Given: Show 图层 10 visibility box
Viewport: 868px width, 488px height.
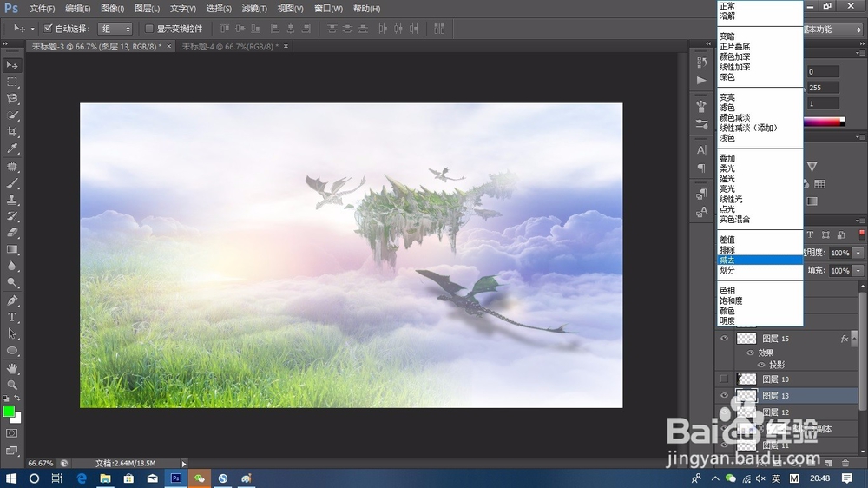Looking at the screenshot, I should pyautogui.click(x=724, y=379).
